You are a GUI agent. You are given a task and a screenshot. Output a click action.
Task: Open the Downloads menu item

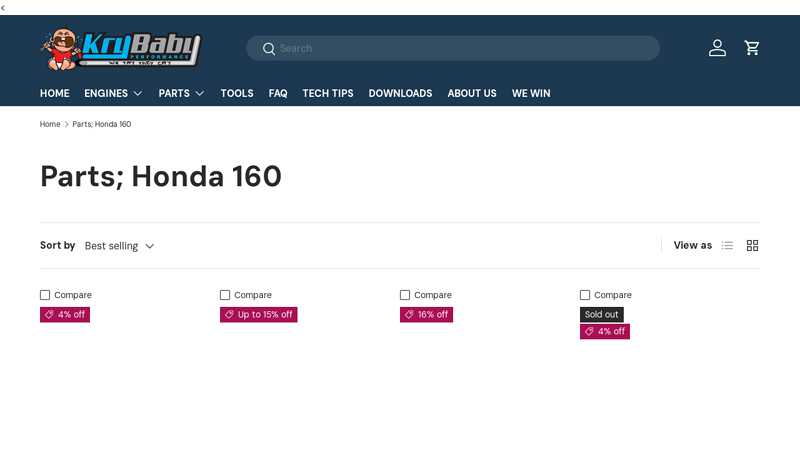click(400, 93)
